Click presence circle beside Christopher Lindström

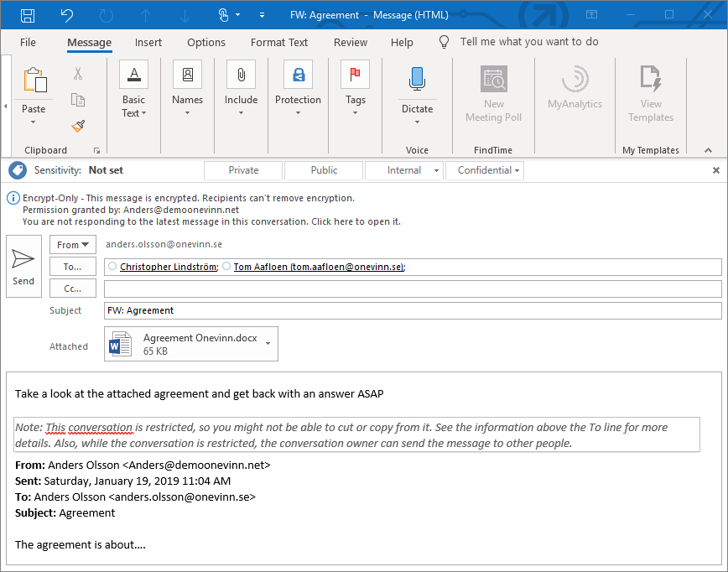click(x=113, y=267)
